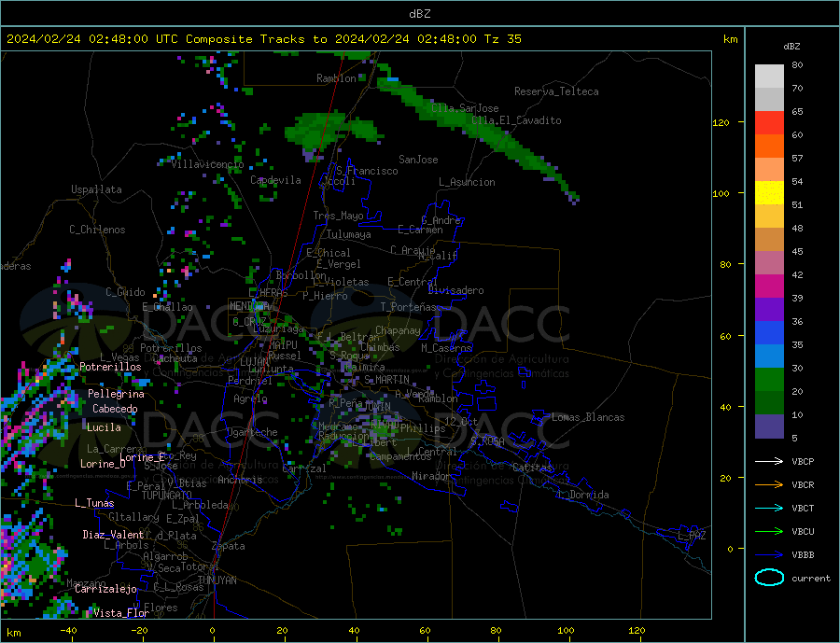Click the SanJose map label
This screenshot has height=643, width=840.
click(418, 160)
